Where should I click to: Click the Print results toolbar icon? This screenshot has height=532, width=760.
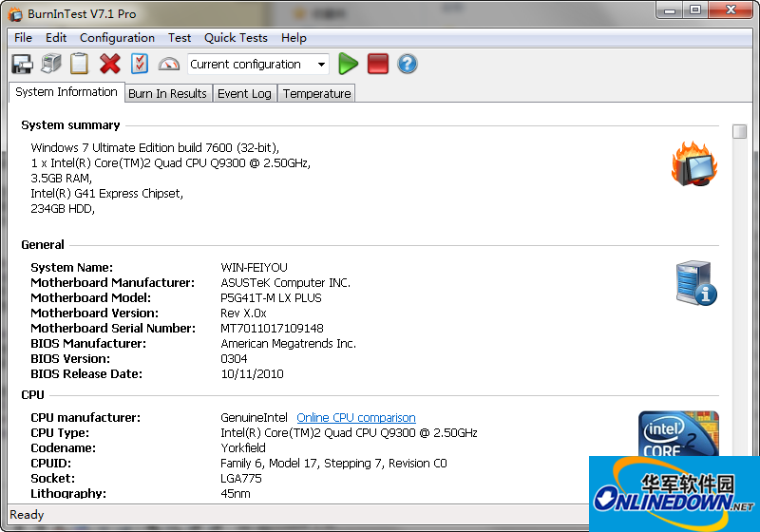[51, 64]
